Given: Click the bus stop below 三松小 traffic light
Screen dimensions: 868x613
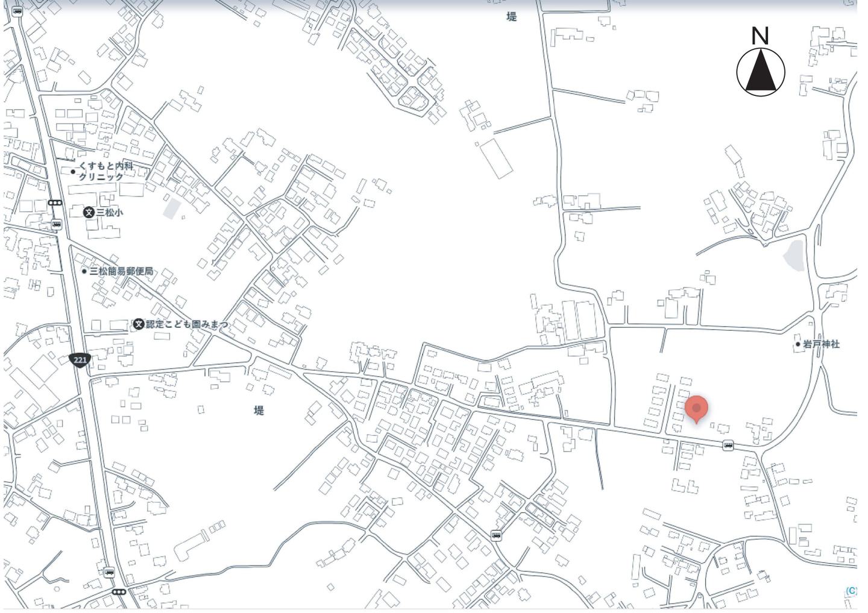Looking at the screenshot, I should [x=57, y=224].
